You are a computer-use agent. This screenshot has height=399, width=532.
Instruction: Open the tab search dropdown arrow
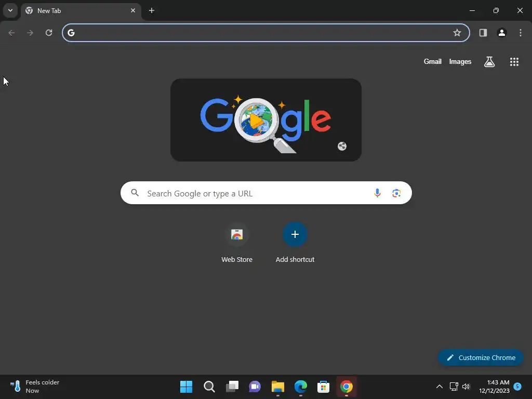coord(10,10)
